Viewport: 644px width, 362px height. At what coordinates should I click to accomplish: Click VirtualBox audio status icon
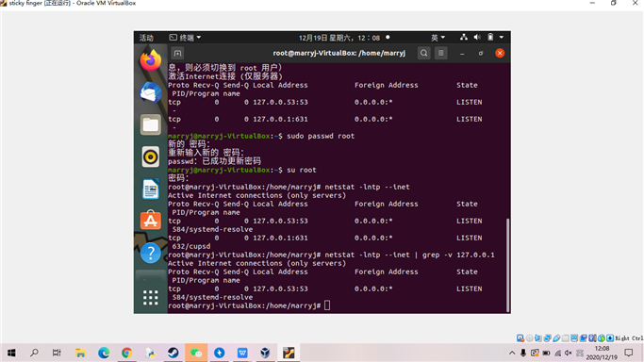click(x=538, y=338)
